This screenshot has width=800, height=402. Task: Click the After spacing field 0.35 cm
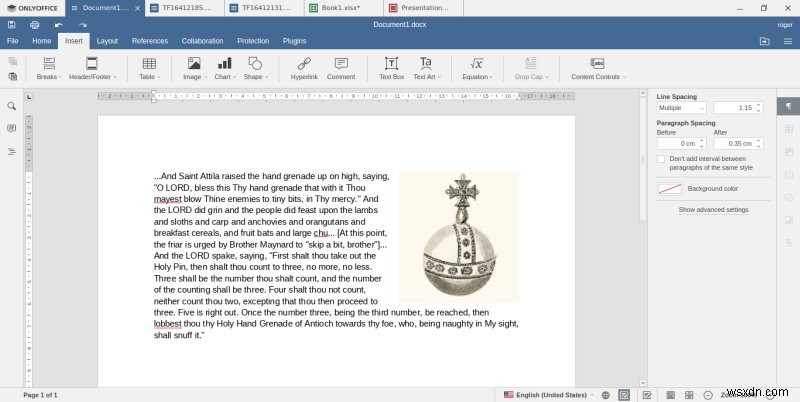[738, 143]
